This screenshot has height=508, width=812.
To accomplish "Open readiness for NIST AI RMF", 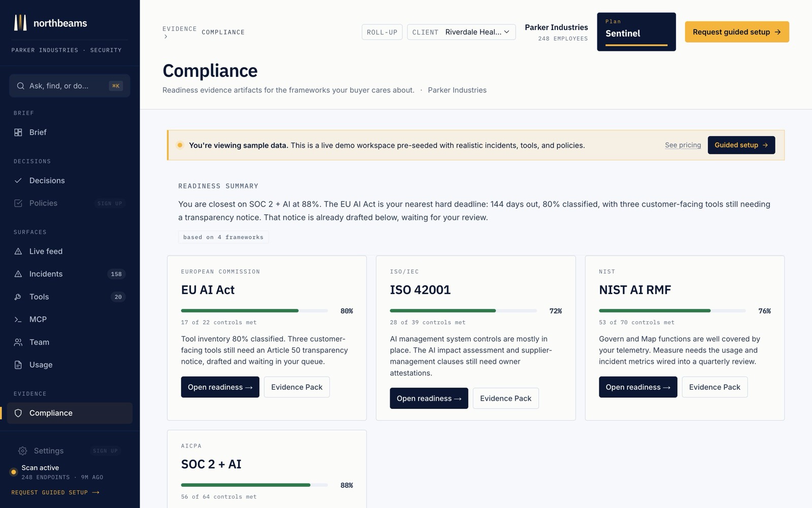I will tap(638, 387).
